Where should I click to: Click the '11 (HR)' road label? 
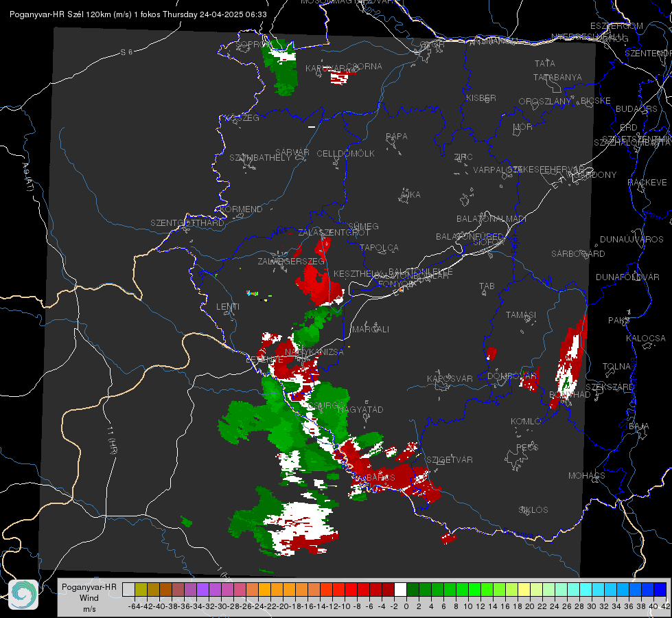click(x=113, y=442)
